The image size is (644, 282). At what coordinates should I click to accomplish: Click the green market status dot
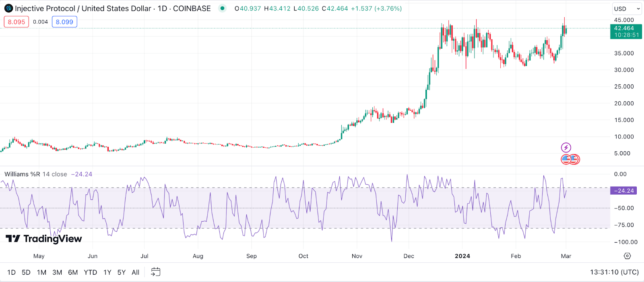[222, 8]
